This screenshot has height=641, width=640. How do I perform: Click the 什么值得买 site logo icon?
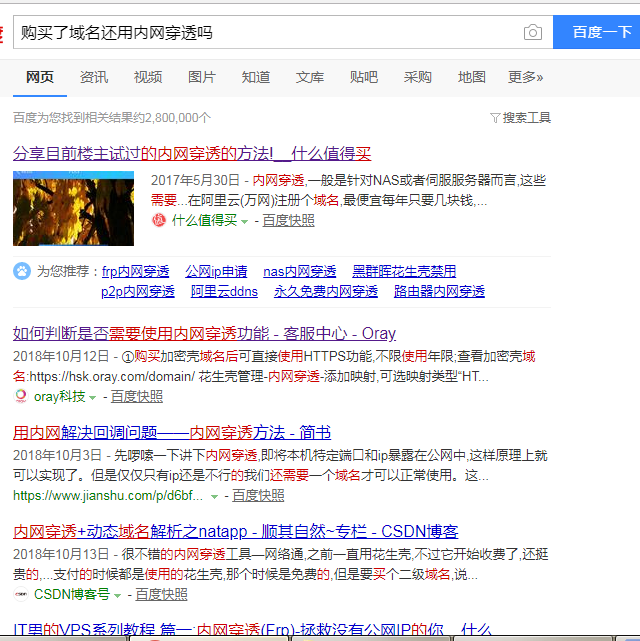tap(159, 220)
